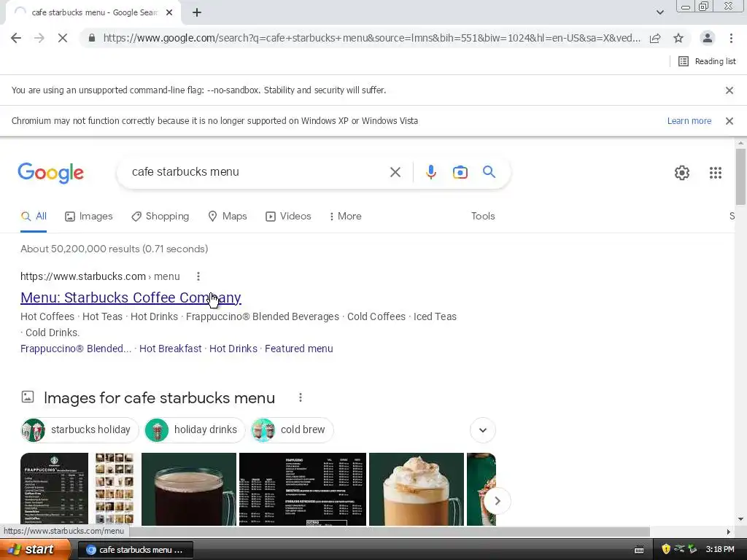Open the whipped cream latte thumbnail

(417, 489)
